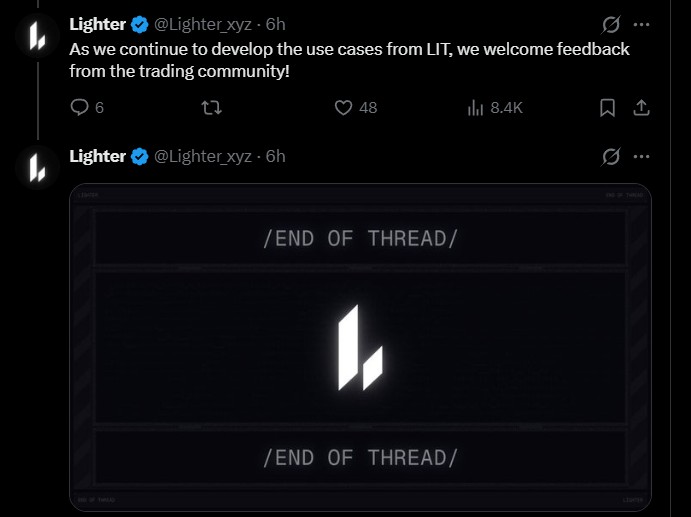Open @Lighter_xyz handle in first tweet
This screenshot has height=517, width=691.
point(203,24)
